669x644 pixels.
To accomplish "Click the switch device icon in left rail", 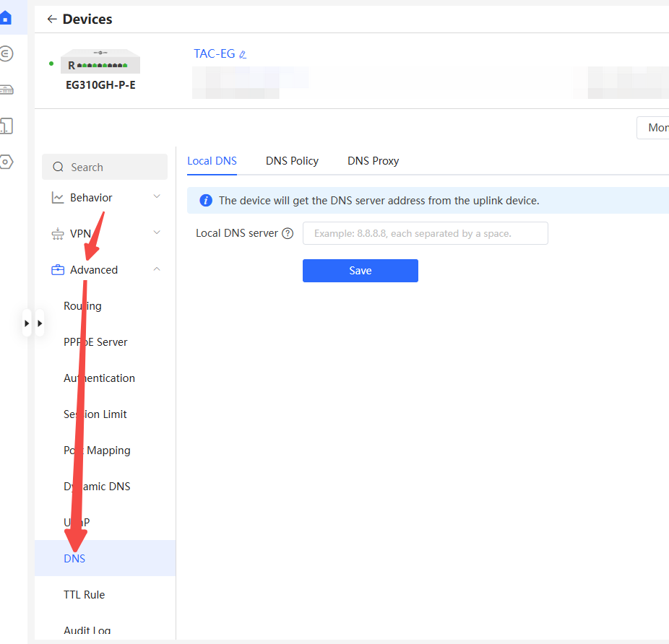I will 6,90.
